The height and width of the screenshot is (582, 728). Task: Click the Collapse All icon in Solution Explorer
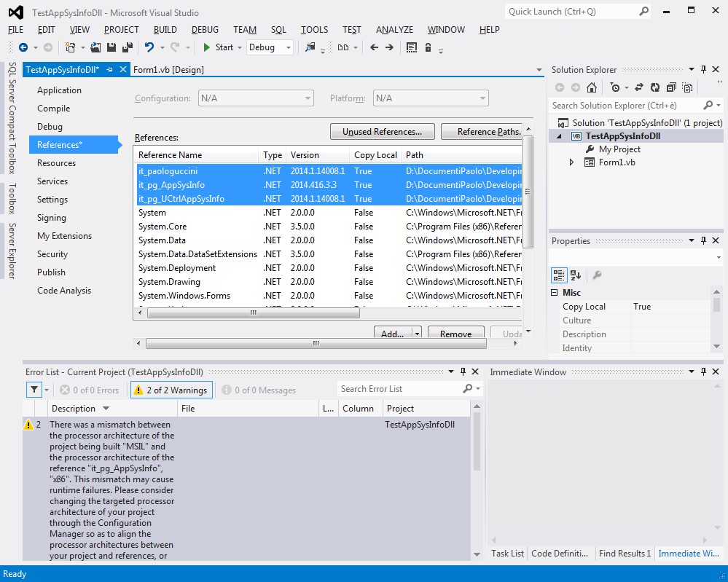[x=671, y=87]
